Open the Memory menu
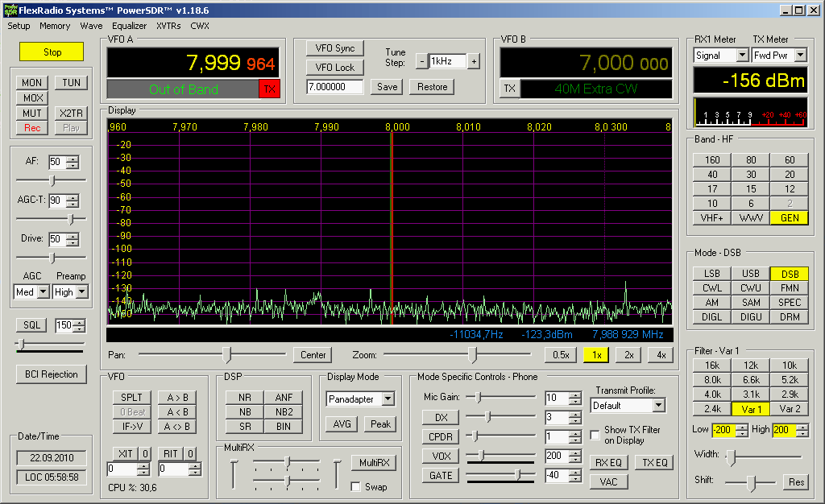Image resolution: width=825 pixels, height=504 pixels. (x=55, y=26)
